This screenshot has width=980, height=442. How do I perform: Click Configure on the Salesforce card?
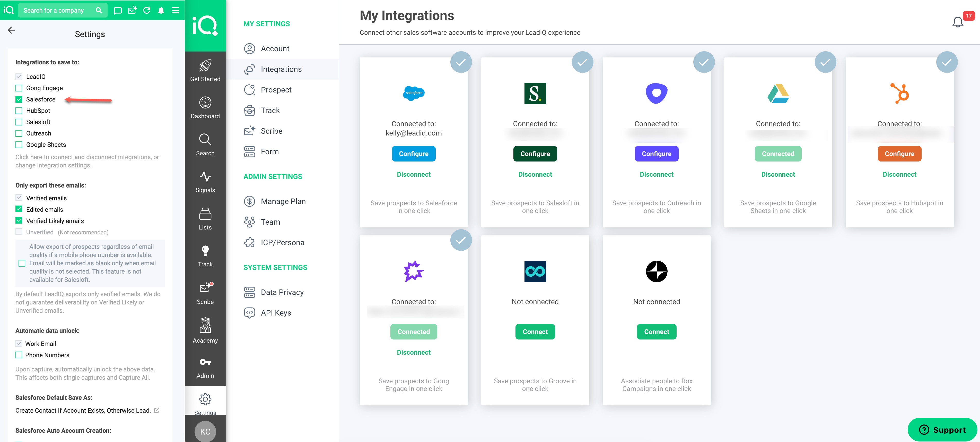point(414,154)
